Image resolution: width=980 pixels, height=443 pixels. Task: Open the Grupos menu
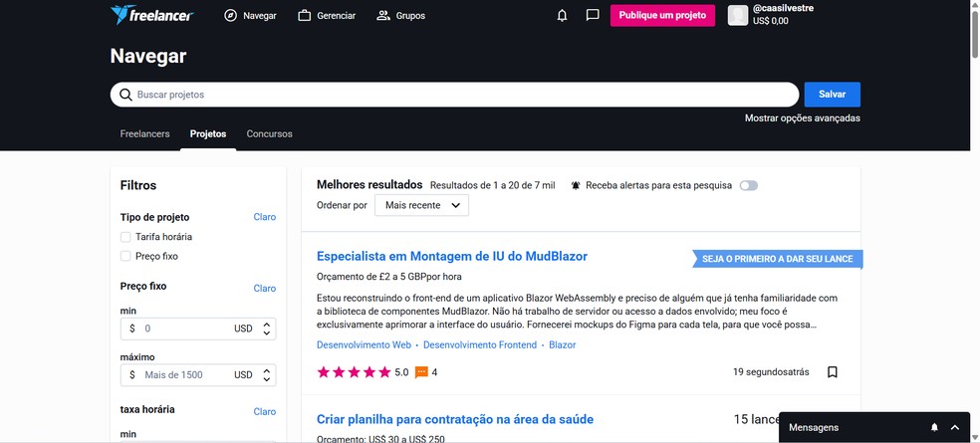point(400,16)
